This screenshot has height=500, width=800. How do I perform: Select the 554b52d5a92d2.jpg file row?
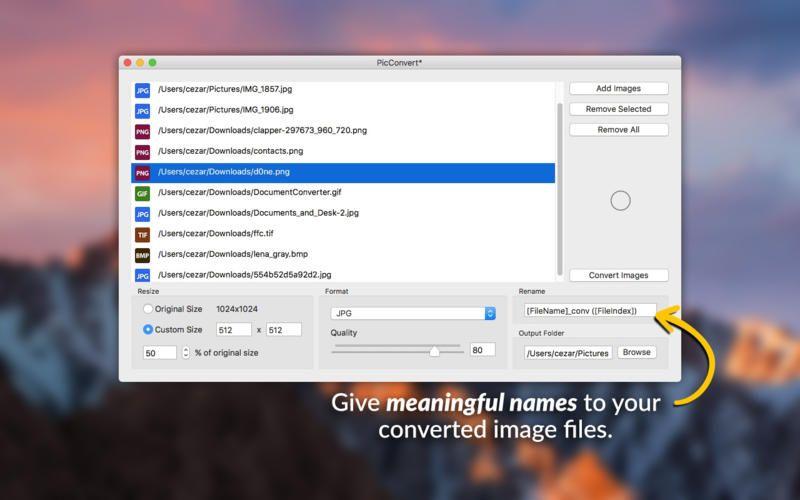pyautogui.click(x=340, y=275)
